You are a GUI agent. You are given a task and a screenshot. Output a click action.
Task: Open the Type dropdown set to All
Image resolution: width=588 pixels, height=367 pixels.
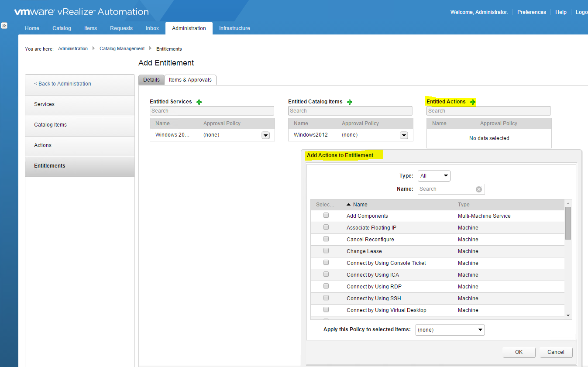tap(434, 176)
